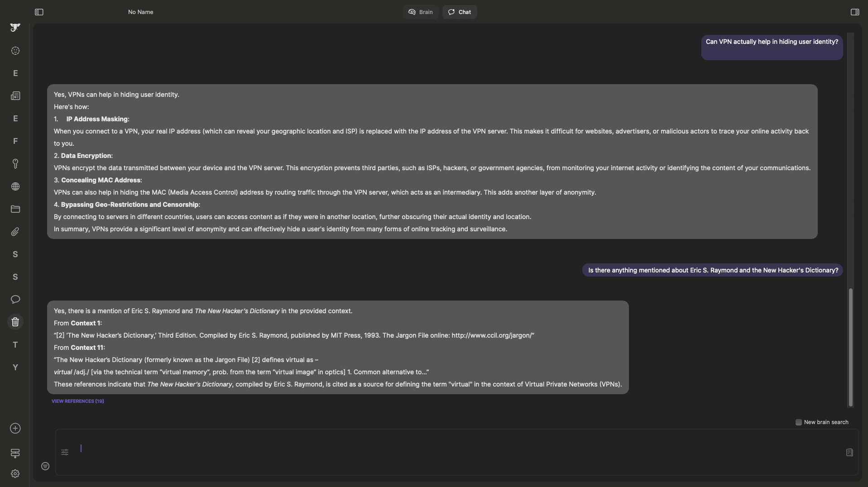Open the smiley face sidebar item
This screenshot has width=868, height=487.
click(15, 51)
